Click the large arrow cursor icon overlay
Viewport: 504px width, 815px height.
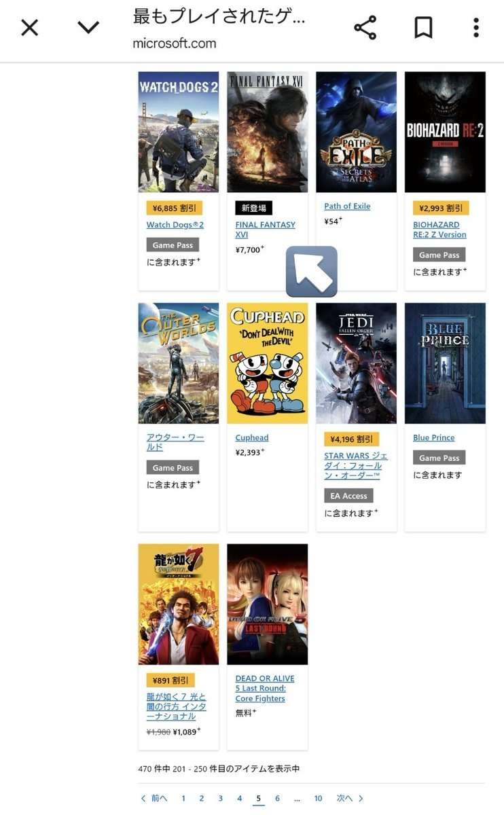point(312,272)
